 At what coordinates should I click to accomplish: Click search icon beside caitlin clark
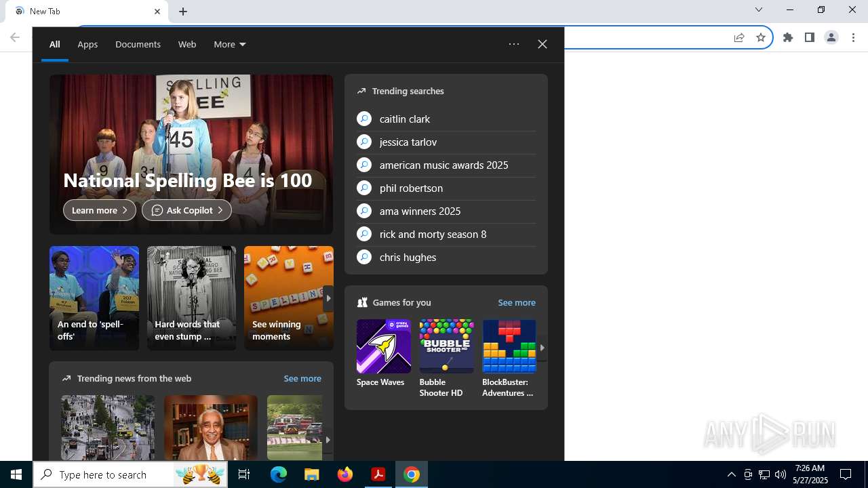click(364, 119)
